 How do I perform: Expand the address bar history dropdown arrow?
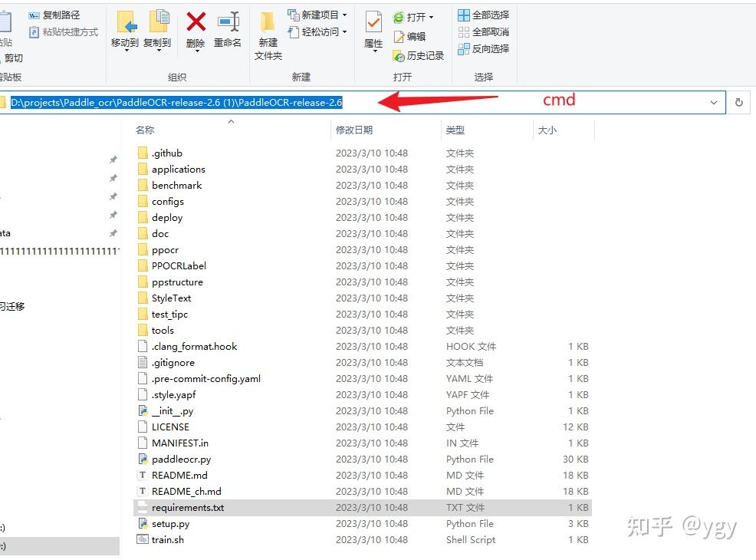[714, 102]
